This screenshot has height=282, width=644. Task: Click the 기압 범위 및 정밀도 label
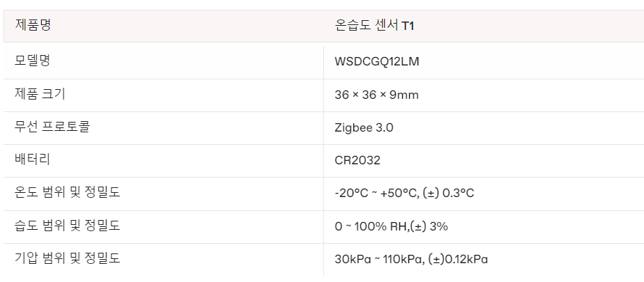pyautogui.click(x=68, y=258)
